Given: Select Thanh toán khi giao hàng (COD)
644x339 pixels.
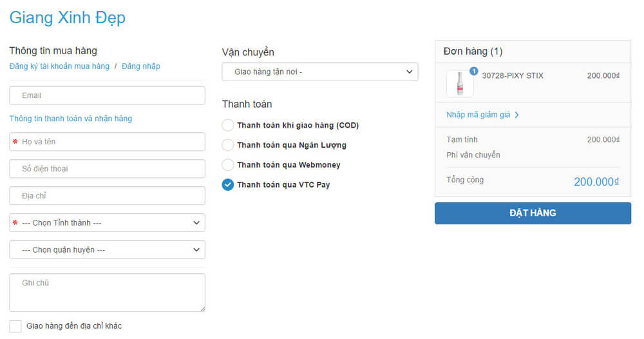Looking at the screenshot, I should 227,125.
